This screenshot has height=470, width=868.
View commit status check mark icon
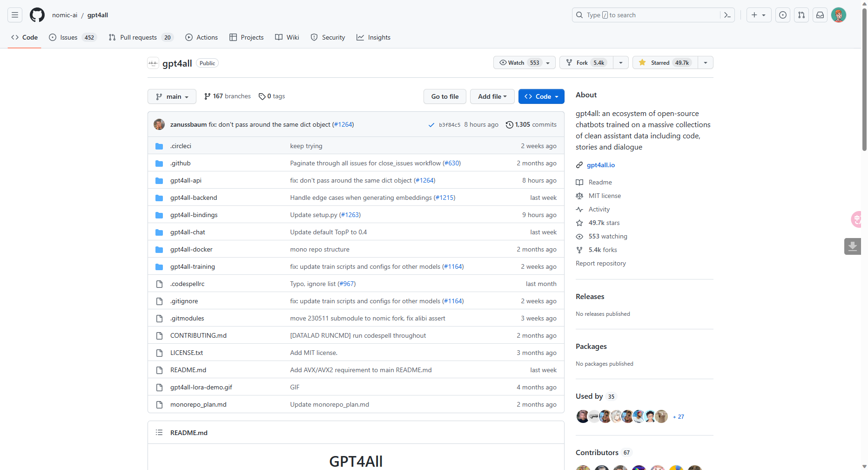431,125
